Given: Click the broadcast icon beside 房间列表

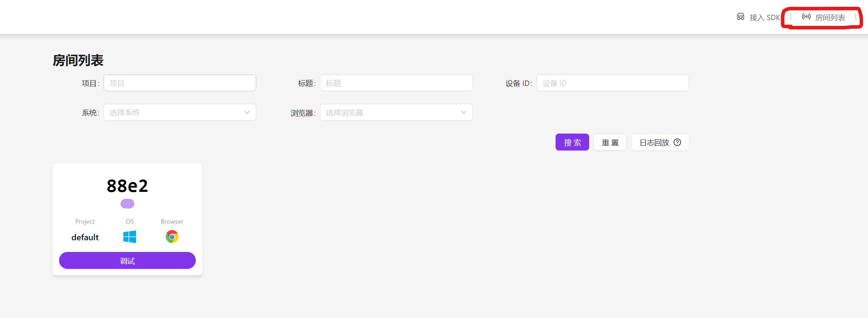Looking at the screenshot, I should point(806,17).
